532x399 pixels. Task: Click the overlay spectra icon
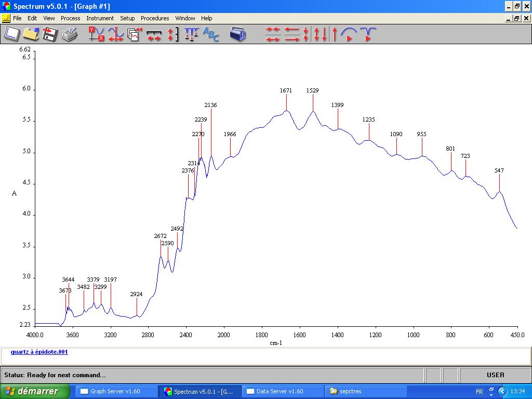[x=135, y=34]
